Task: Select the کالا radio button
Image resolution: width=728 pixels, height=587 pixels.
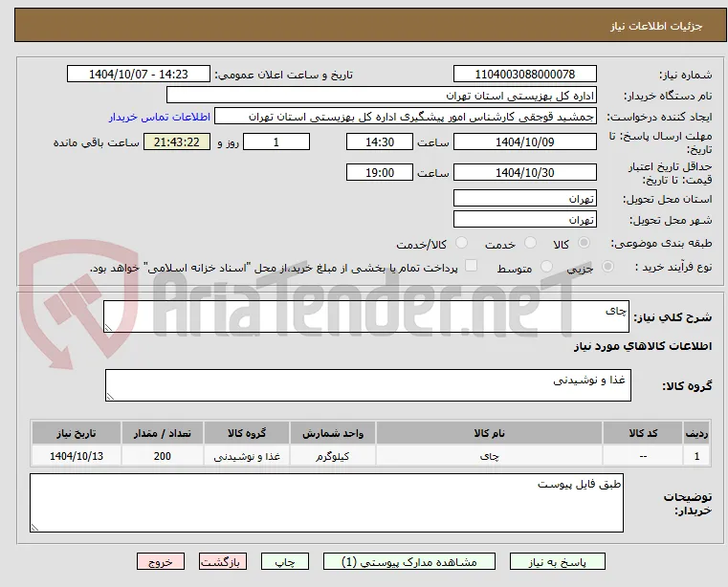Action: click(585, 243)
